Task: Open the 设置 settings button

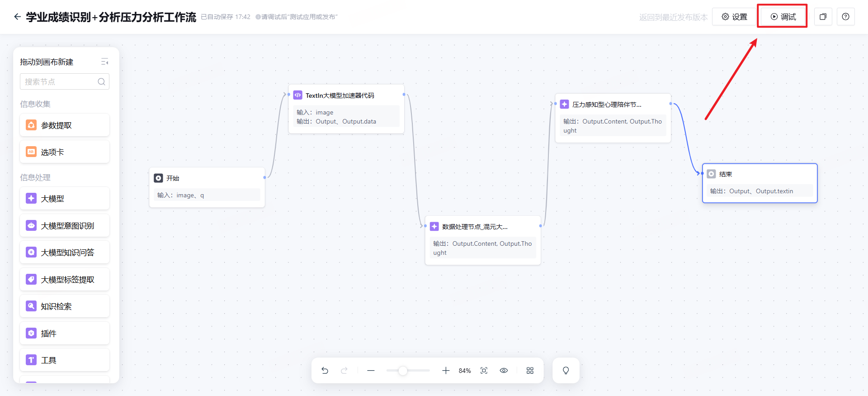Action: [735, 17]
